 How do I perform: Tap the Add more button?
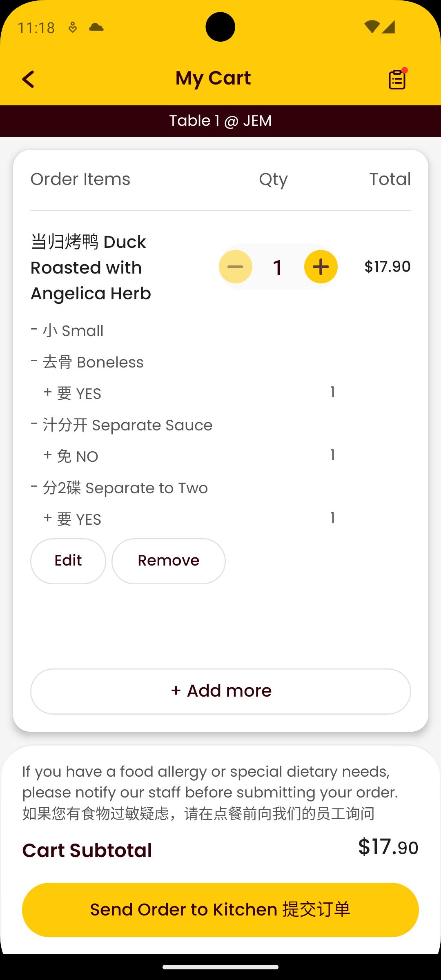click(220, 691)
